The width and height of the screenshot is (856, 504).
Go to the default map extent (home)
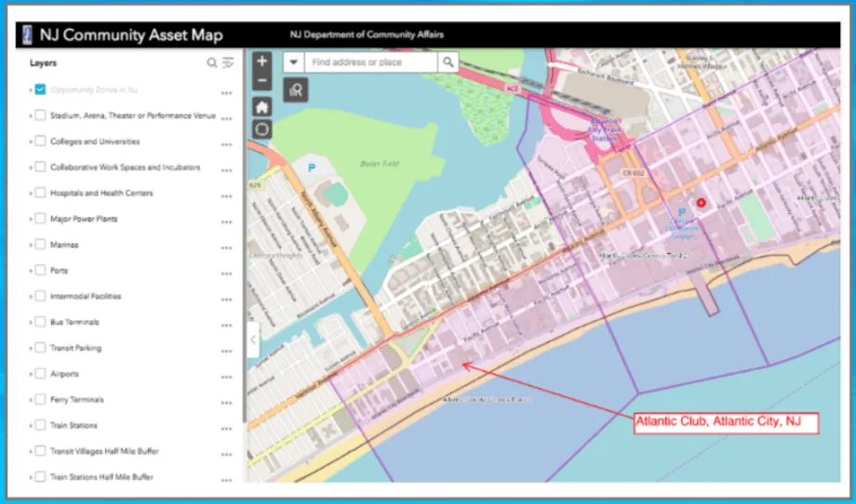coord(262,107)
